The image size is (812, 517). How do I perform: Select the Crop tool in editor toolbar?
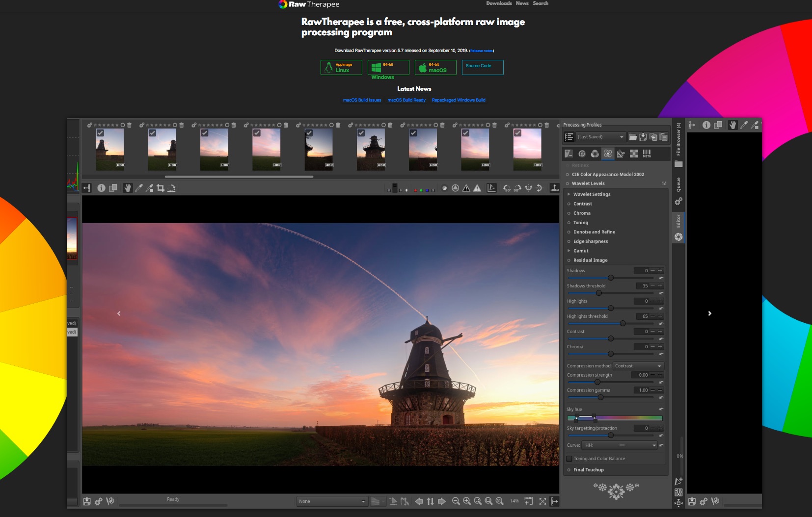coord(161,188)
